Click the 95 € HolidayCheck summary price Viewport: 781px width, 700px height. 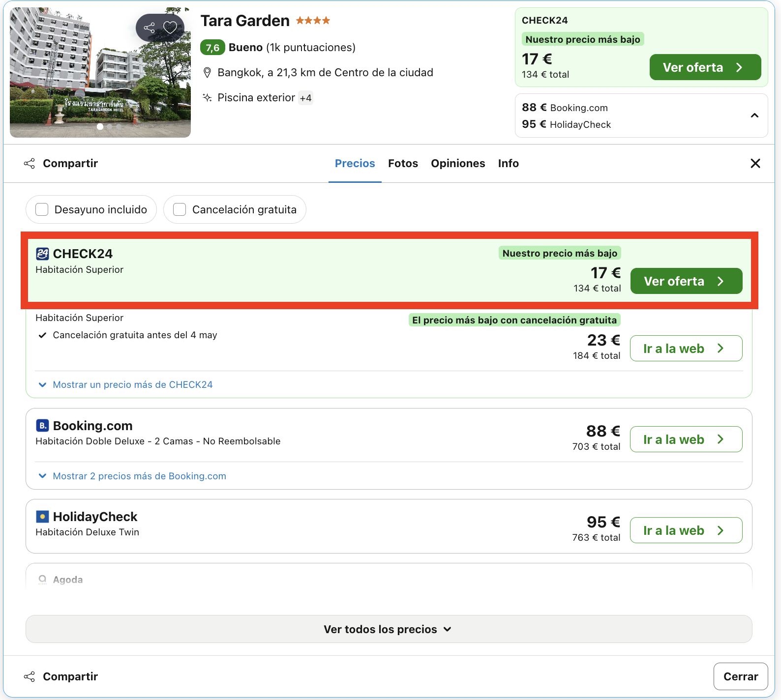point(566,124)
